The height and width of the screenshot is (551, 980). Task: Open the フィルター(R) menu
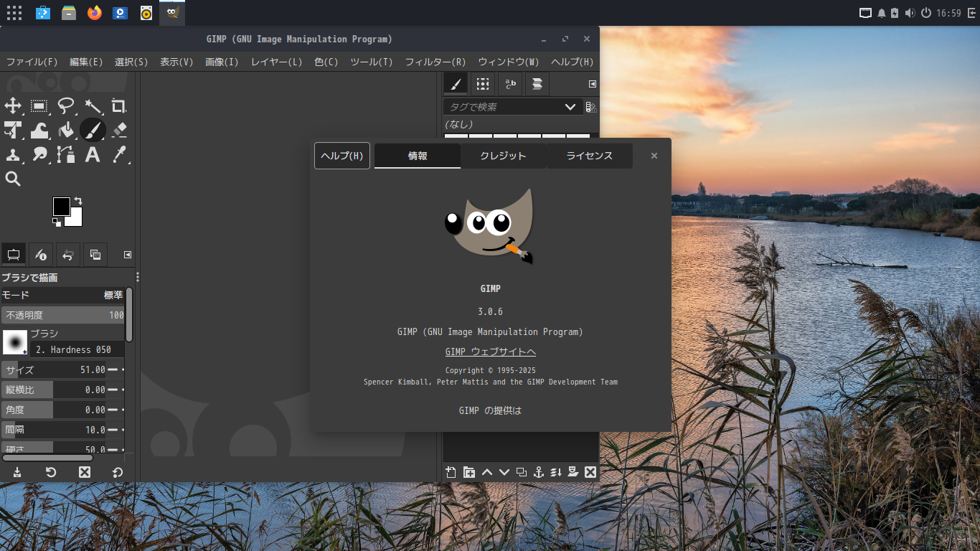tap(435, 62)
